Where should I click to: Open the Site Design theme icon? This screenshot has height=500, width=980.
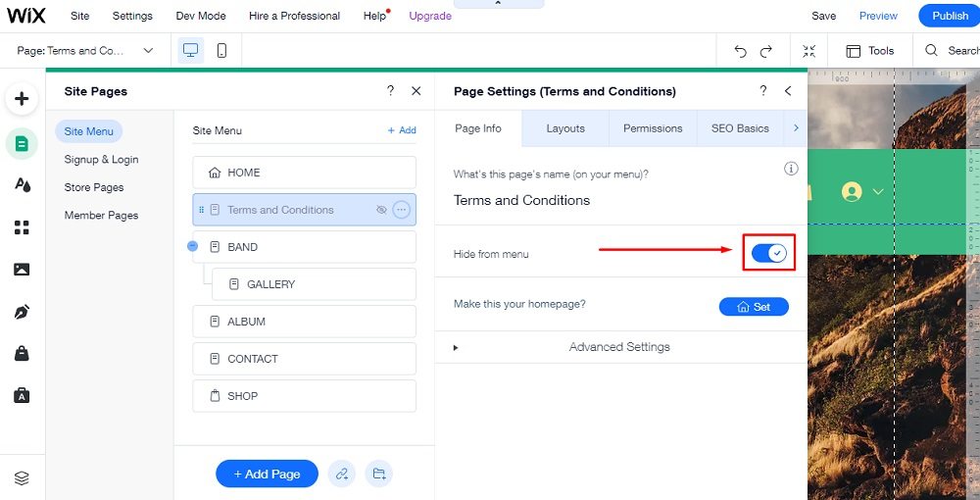click(x=22, y=185)
